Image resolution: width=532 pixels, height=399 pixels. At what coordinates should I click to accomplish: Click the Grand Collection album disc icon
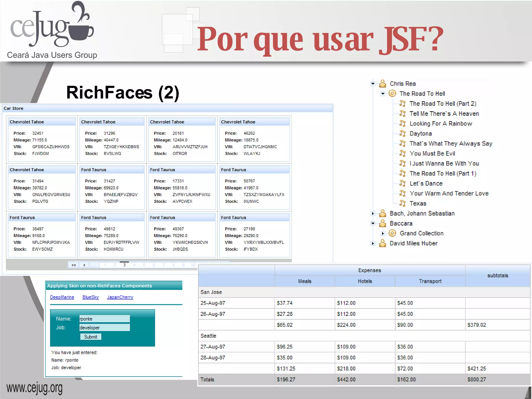click(x=392, y=233)
